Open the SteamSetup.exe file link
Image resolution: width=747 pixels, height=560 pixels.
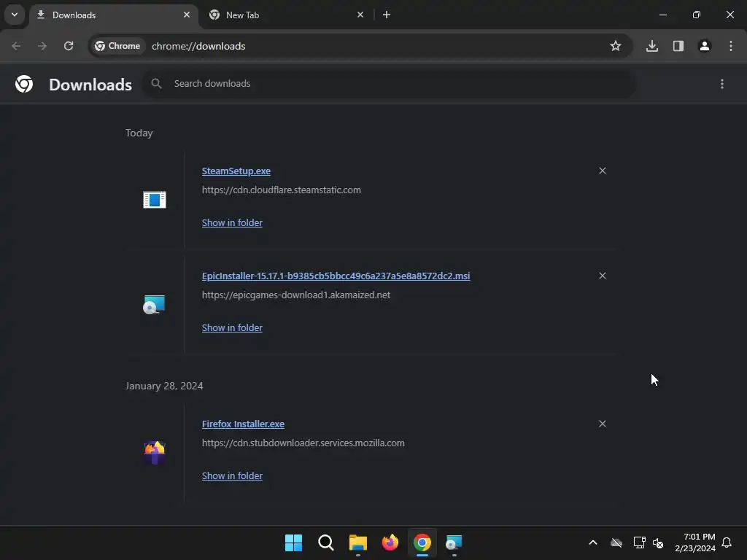coord(236,171)
